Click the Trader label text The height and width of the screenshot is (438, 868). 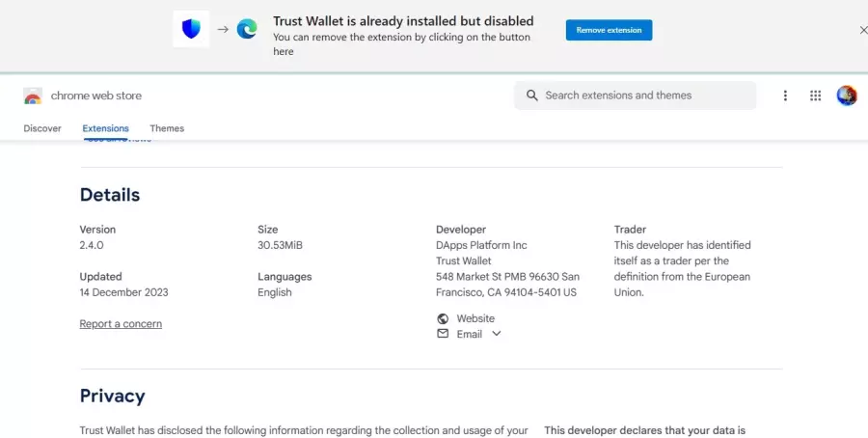click(630, 230)
